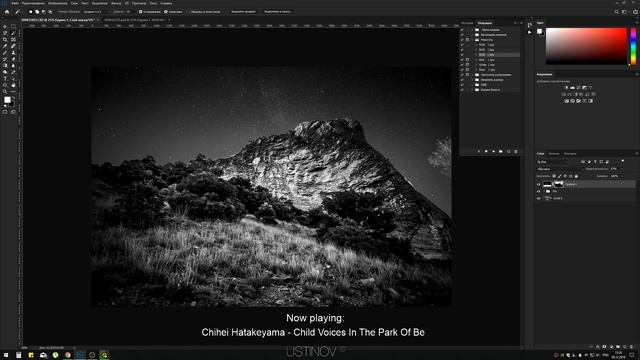Select the Lasso tool
The height and width of the screenshot is (360, 640).
(5, 33)
